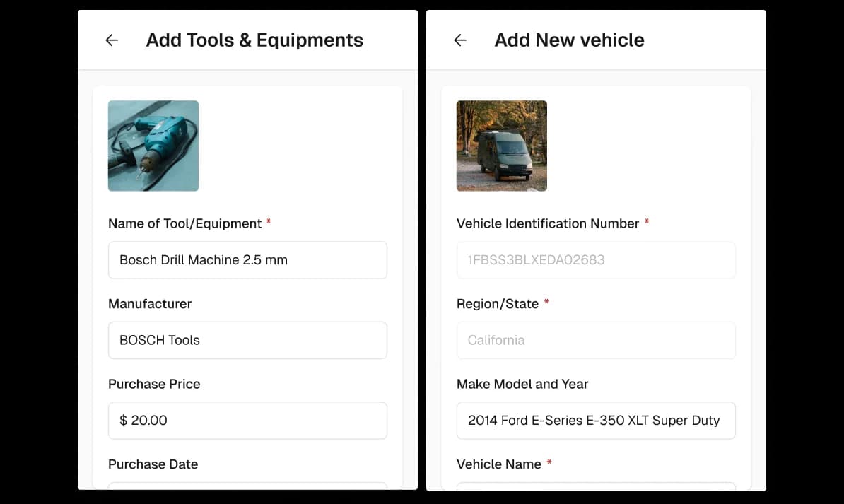Click the Region/State field showing California placeholder
Viewport: 844px width, 504px height.
point(596,340)
